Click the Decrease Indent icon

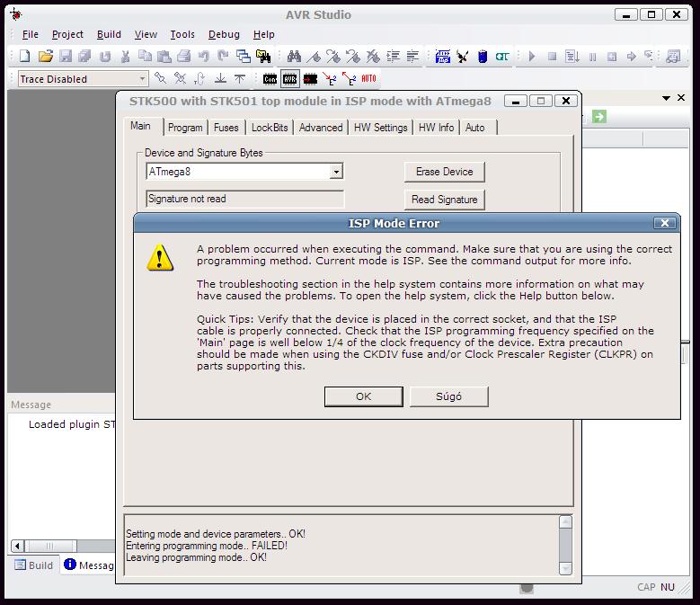413,57
